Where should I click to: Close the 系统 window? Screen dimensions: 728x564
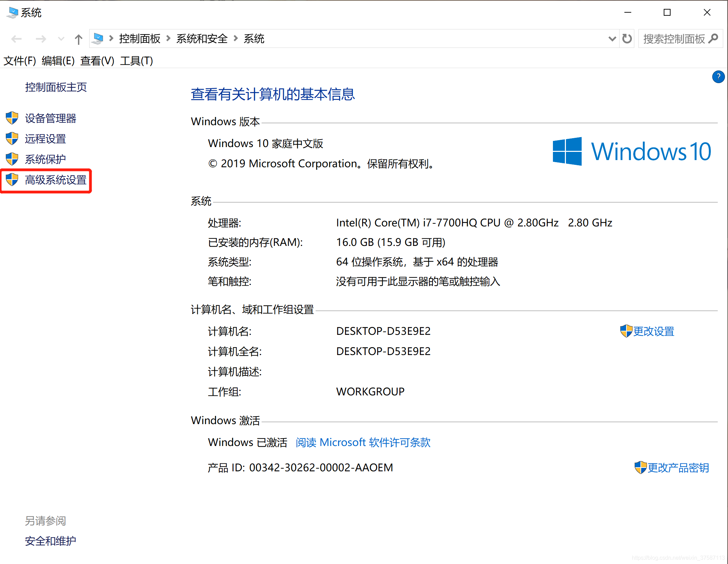(707, 13)
